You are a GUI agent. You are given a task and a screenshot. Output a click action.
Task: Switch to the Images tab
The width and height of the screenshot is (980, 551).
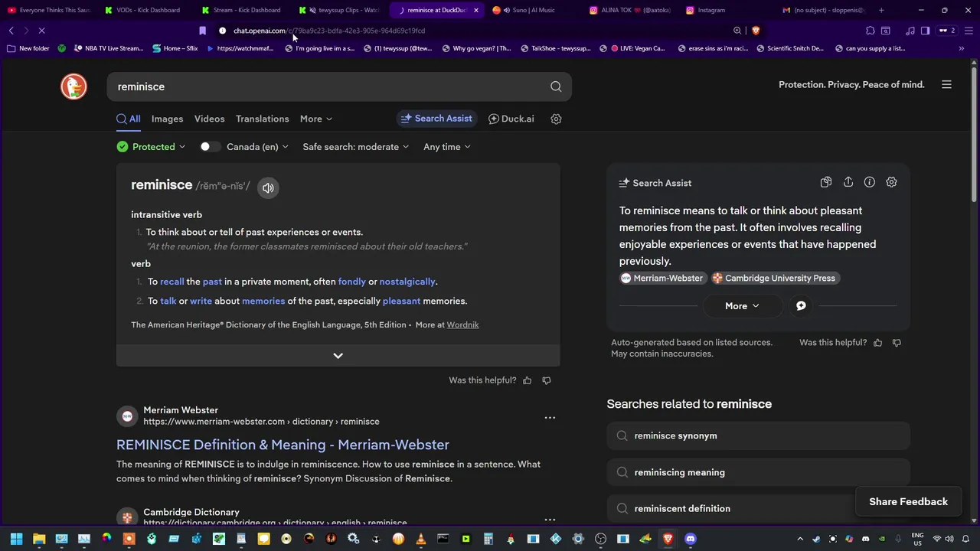tap(167, 119)
